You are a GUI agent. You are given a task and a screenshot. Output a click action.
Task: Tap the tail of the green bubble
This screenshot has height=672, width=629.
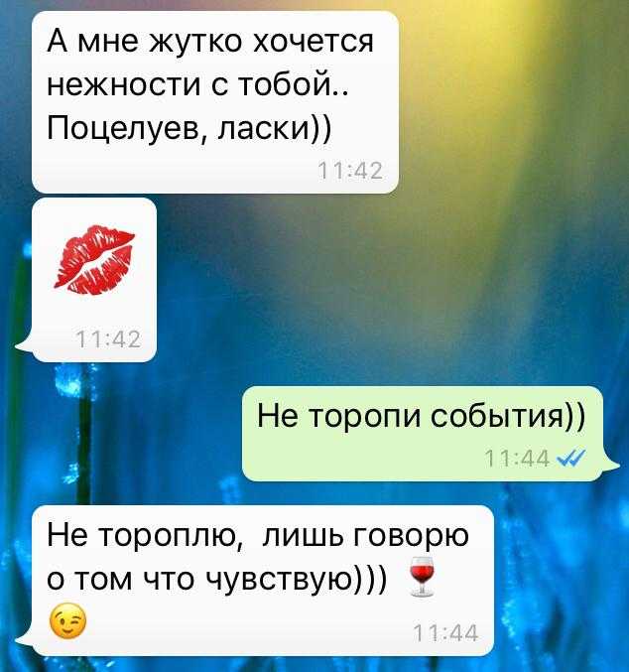pyautogui.click(x=611, y=465)
